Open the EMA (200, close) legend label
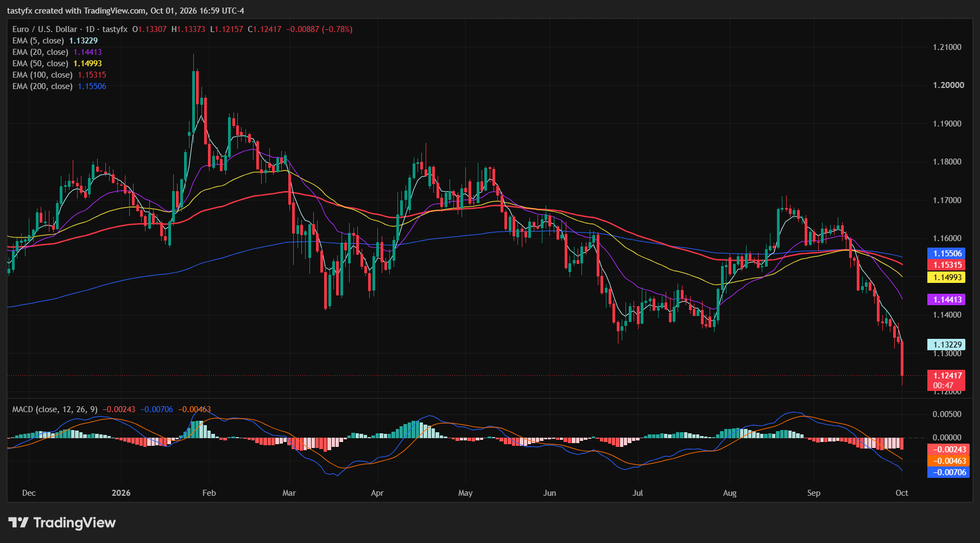The height and width of the screenshot is (543, 980). [x=42, y=86]
